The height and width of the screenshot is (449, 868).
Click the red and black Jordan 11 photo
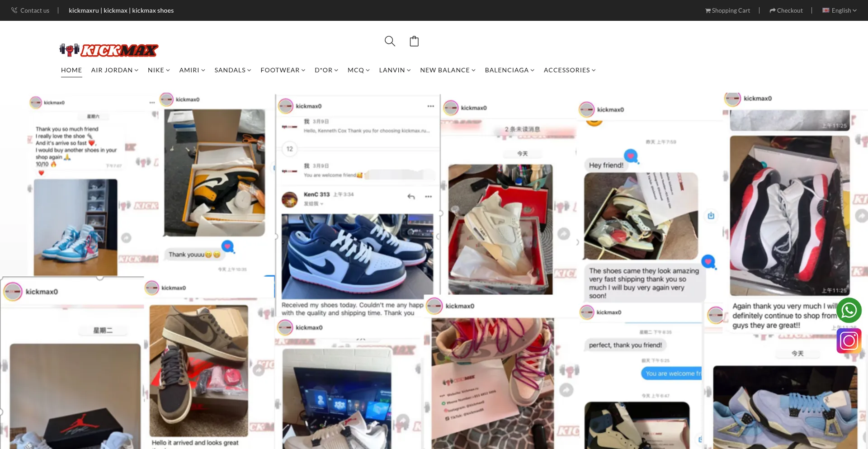[790, 215]
